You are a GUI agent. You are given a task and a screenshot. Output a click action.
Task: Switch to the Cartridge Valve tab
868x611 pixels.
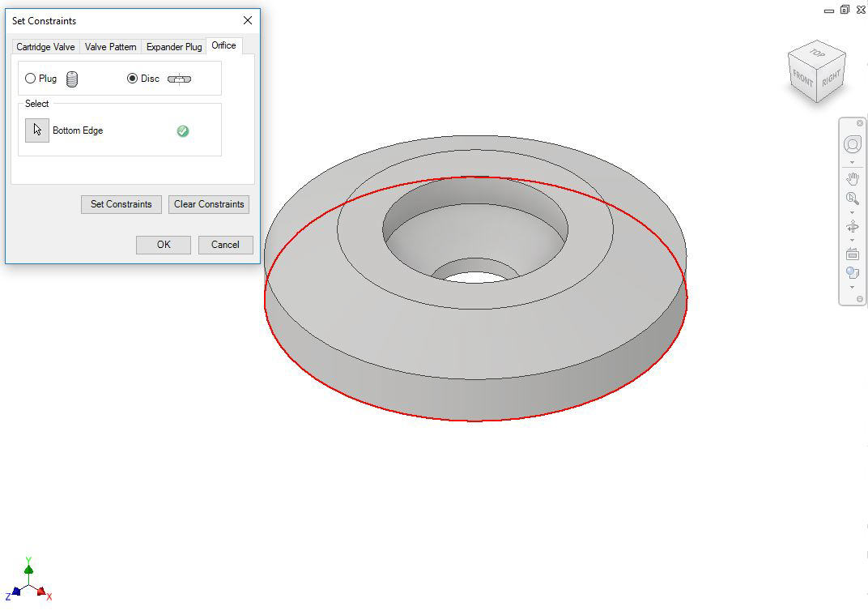[x=45, y=47]
